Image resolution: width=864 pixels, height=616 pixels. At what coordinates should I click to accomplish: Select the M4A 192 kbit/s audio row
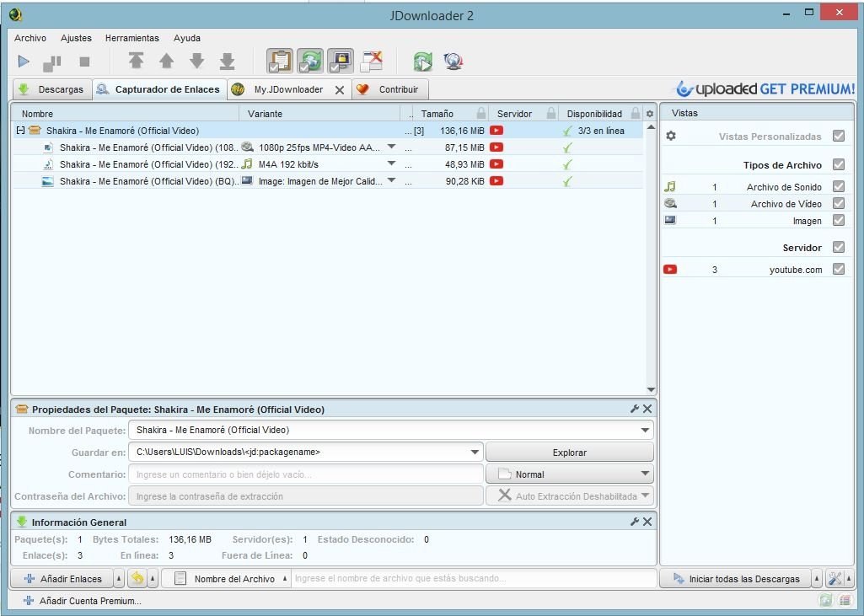click(x=327, y=164)
